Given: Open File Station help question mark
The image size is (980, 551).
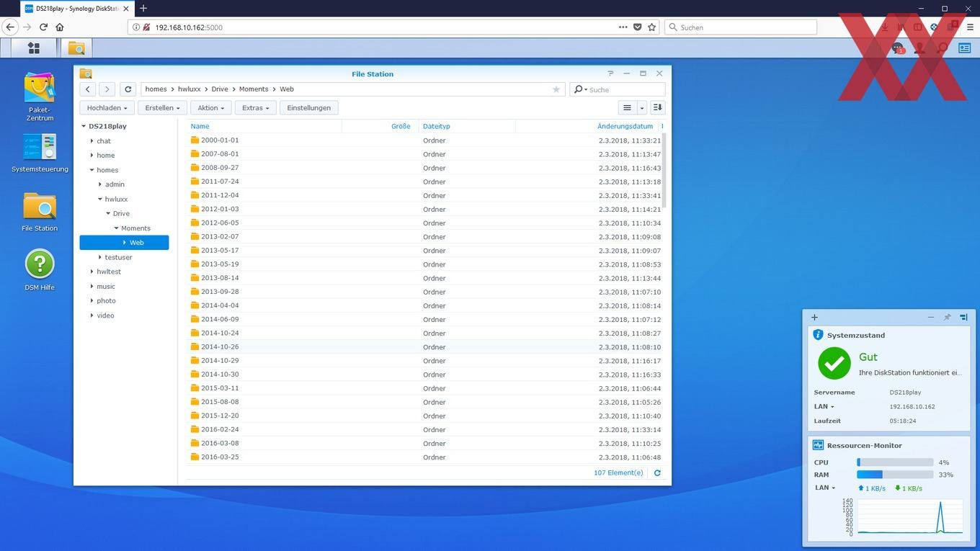Looking at the screenshot, I should 610,73.
